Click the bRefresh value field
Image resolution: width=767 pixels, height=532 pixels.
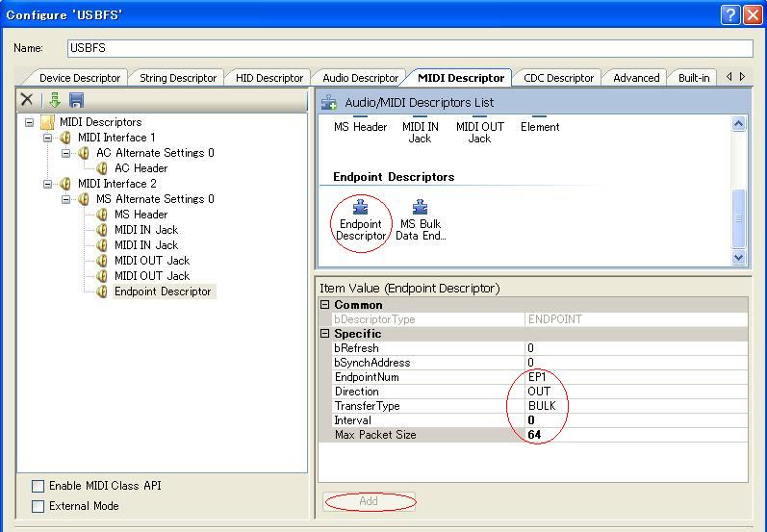(636, 348)
